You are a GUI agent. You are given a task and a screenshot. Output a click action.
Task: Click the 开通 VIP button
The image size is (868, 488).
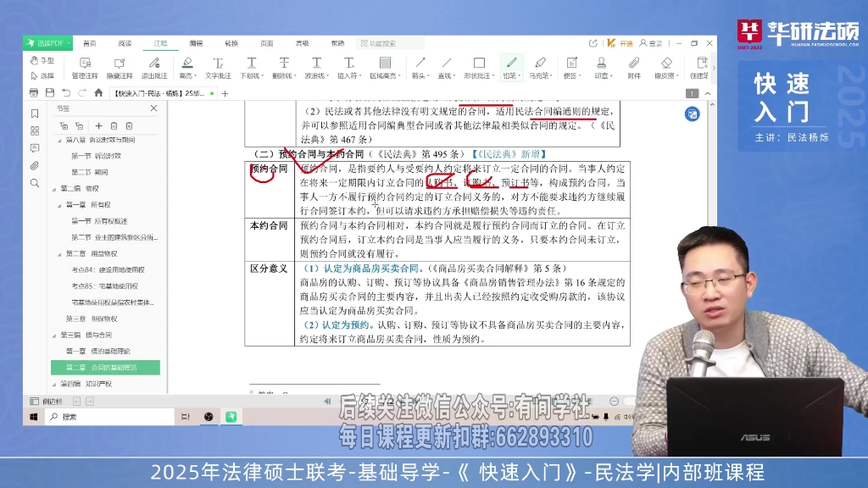(x=620, y=43)
